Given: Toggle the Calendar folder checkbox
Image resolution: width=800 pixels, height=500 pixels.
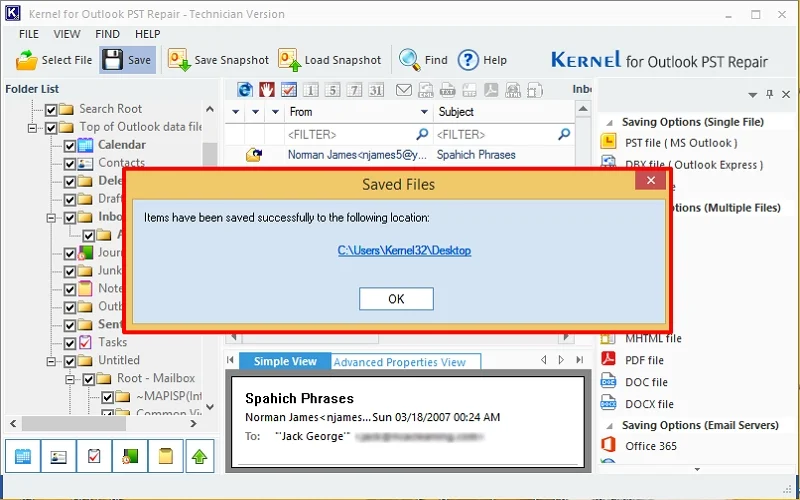Looking at the screenshot, I should point(70,145).
